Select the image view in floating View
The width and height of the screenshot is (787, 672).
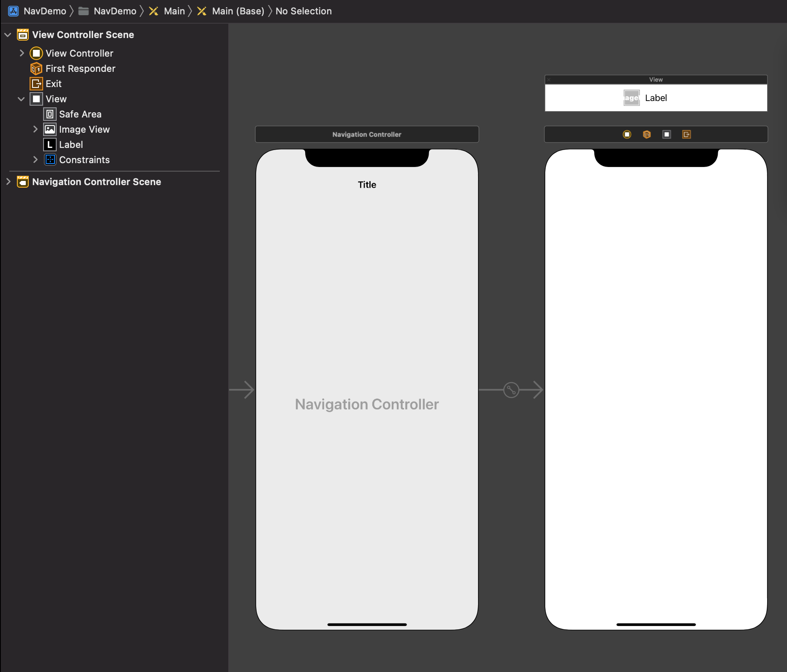(631, 98)
